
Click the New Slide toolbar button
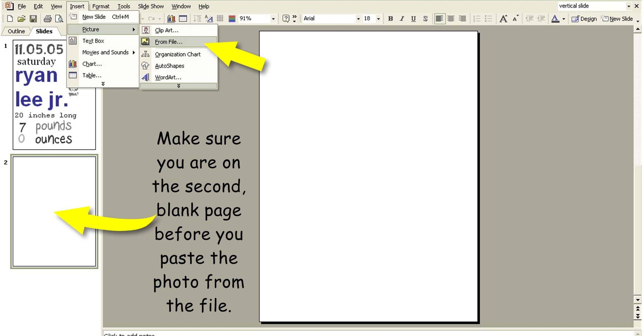[x=618, y=19]
